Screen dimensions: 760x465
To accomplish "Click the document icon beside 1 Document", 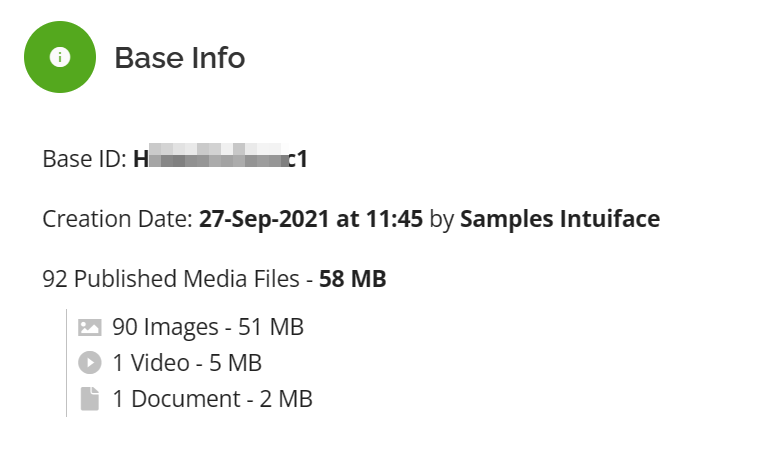I will [x=90, y=399].
